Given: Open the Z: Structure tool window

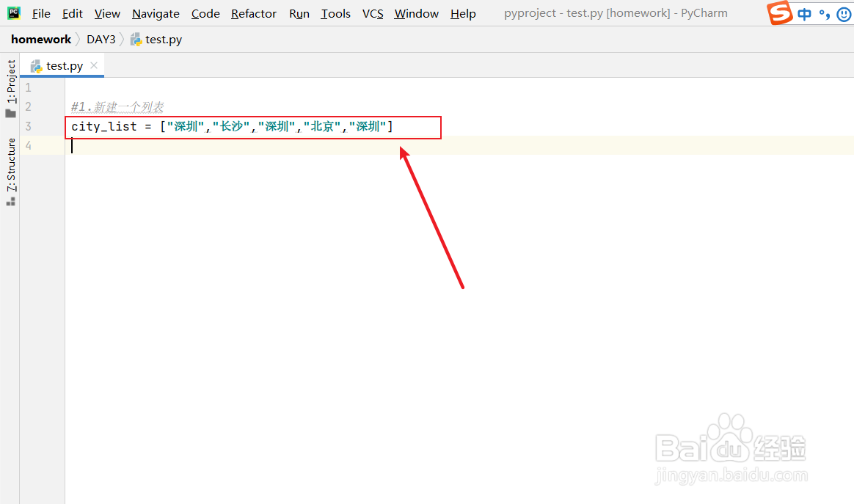Looking at the screenshot, I should click(12, 164).
